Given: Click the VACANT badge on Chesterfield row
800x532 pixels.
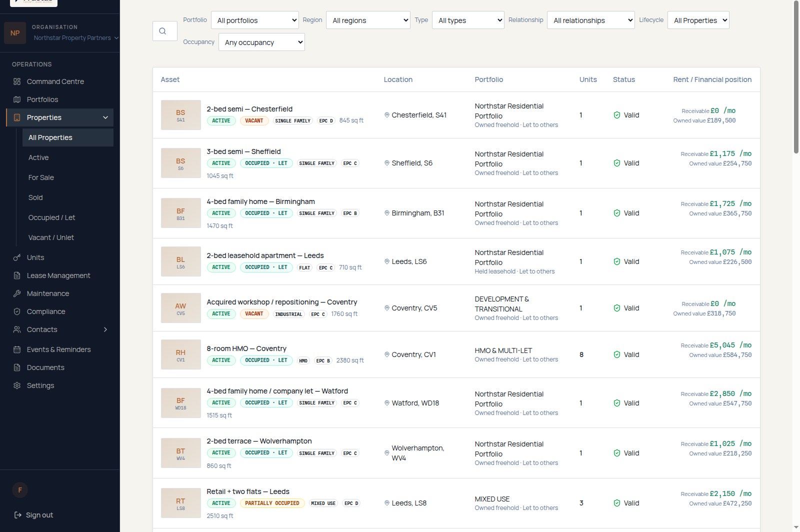Looking at the screenshot, I should coord(254,120).
